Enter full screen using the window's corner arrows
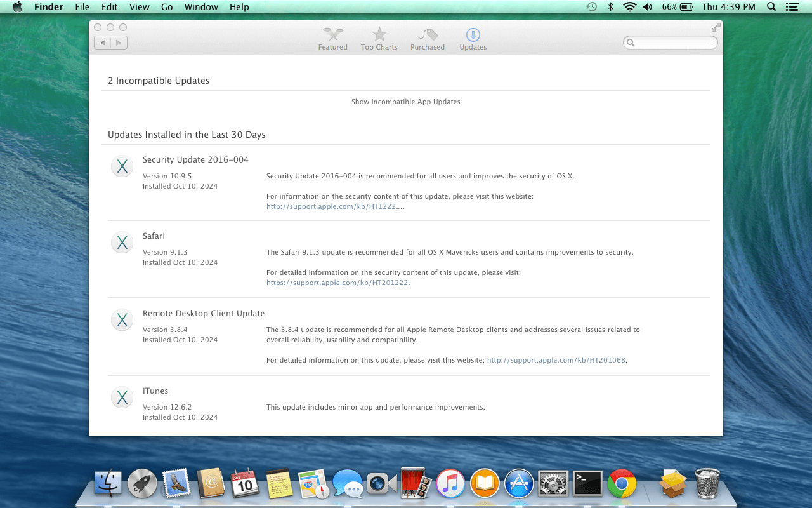The width and height of the screenshot is (812, 508). [x=716, y=27]
